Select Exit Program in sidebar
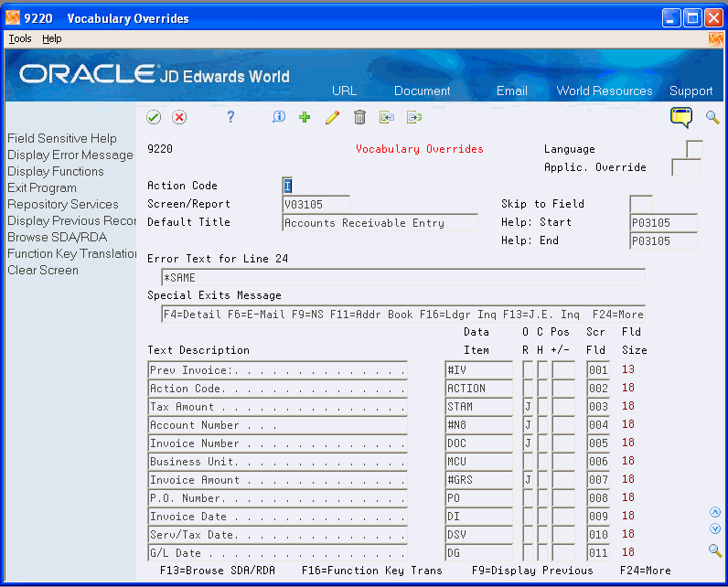Screen dimensions: 728x587 [42, 188]
